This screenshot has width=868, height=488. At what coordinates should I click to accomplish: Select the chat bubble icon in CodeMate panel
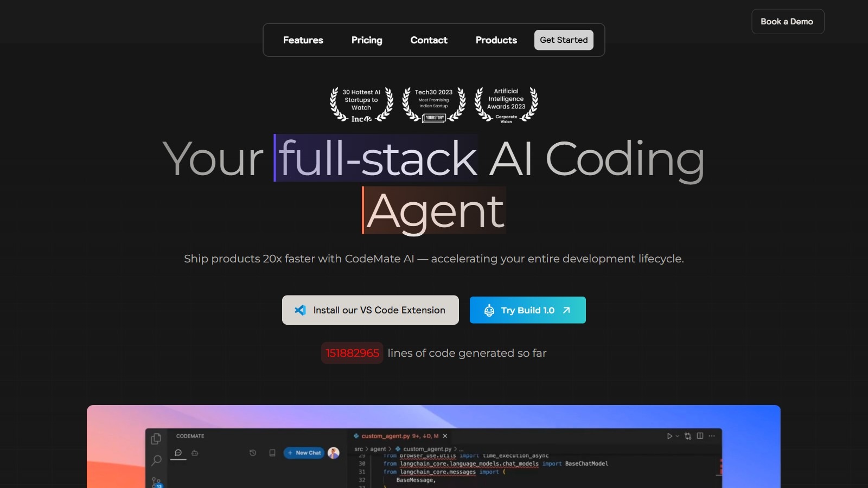click(x=178, y=453)
